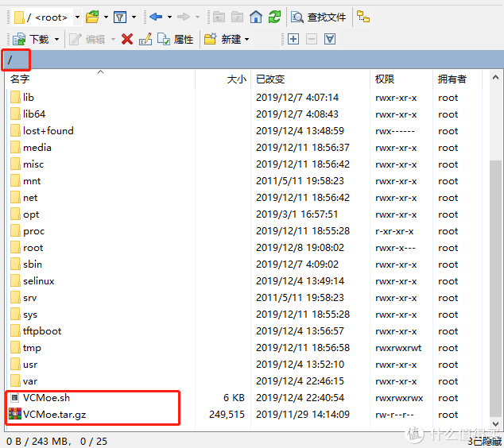Sort by the 已改变 modified column
This screenshot has height=448, width=504.
[310, 79]
